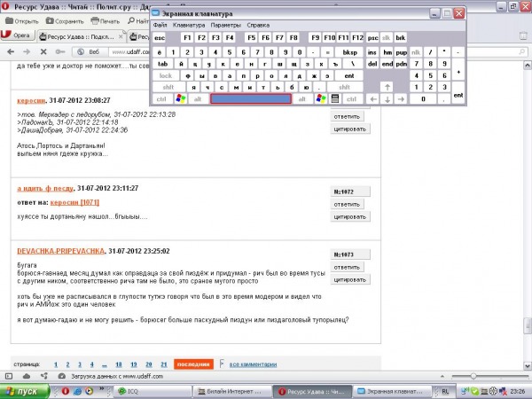Open the все комментарии link
This screenshot has height=399, width=532.
(253, 364)
